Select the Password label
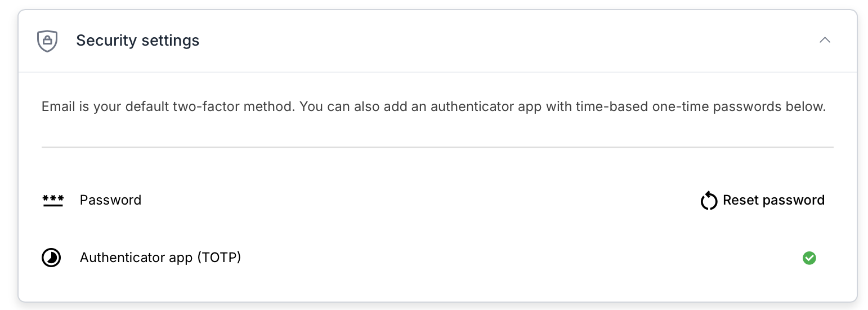 click(x=110, y=200)
